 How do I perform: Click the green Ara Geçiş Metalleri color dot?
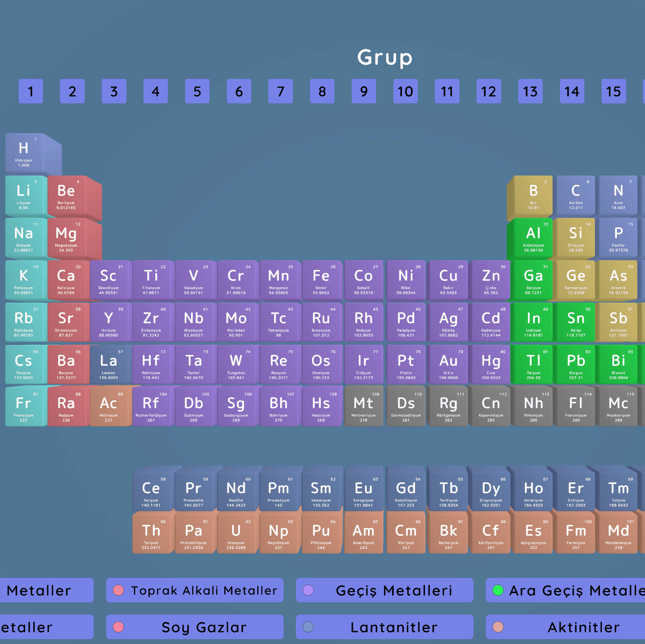click(x=498, y=590)
